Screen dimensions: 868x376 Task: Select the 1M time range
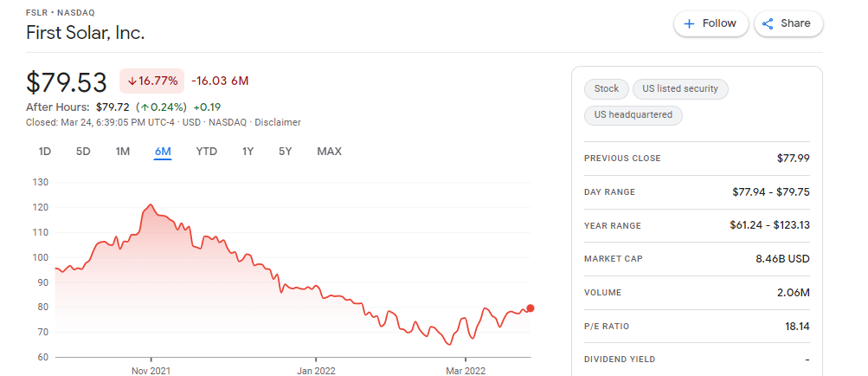click(122, 152)
